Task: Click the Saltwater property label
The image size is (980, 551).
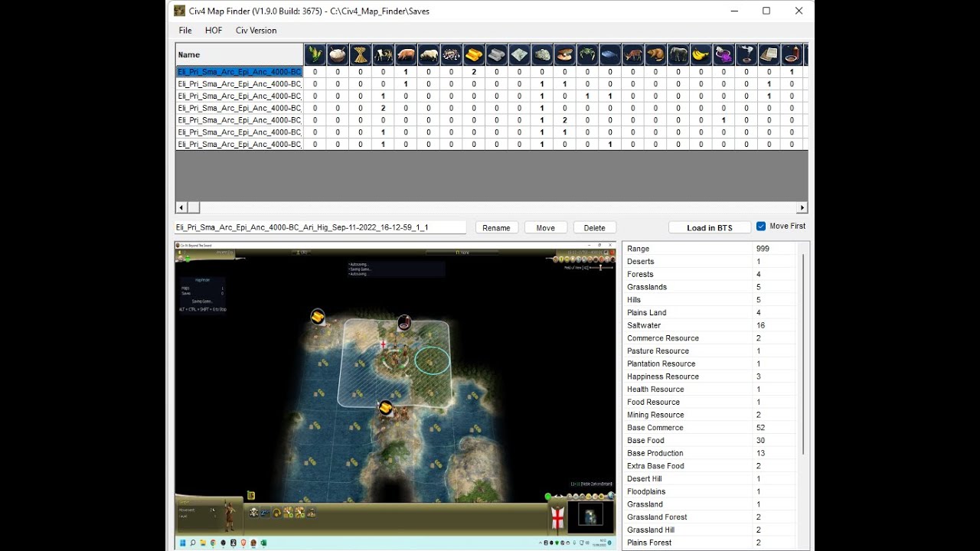Action: click(644, 325)
